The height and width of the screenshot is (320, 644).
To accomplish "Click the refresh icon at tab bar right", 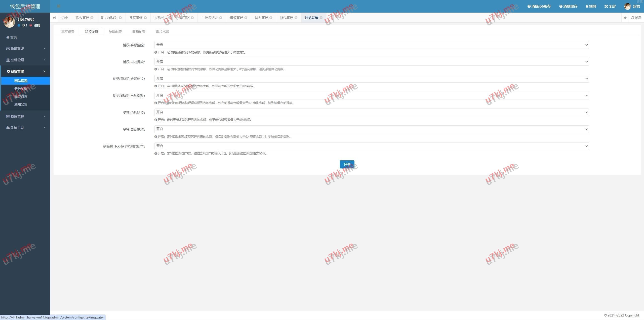I will tap(633, 18).
